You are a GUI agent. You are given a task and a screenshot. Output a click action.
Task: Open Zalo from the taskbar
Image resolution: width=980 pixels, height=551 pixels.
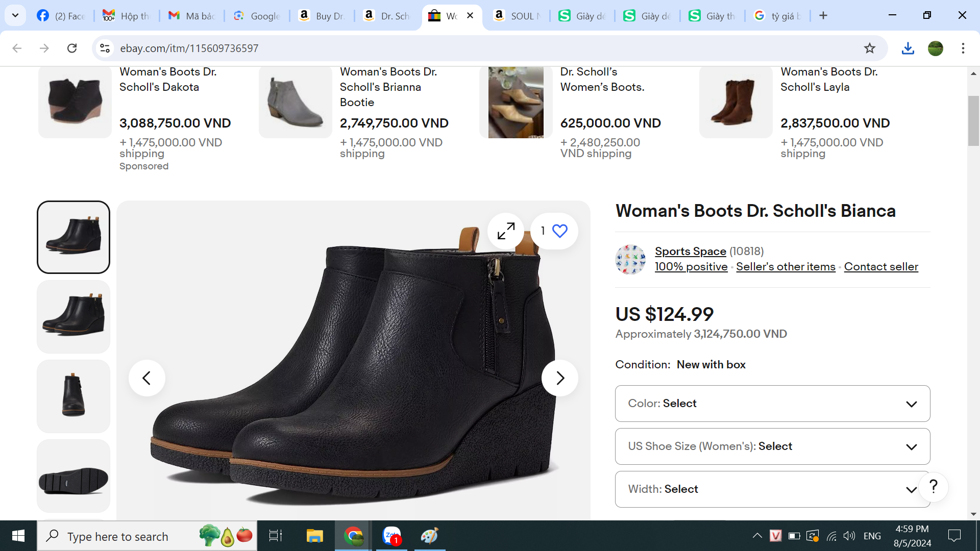(x=391, y=536)
